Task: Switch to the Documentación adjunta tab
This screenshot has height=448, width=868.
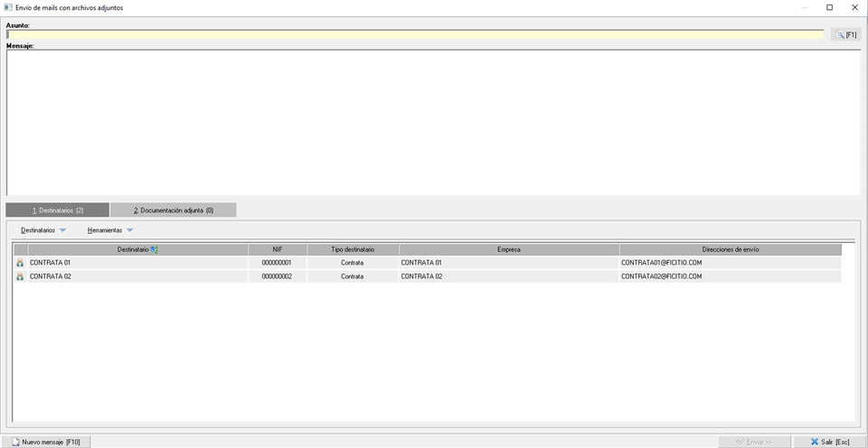Action: [x=173, y=210]
